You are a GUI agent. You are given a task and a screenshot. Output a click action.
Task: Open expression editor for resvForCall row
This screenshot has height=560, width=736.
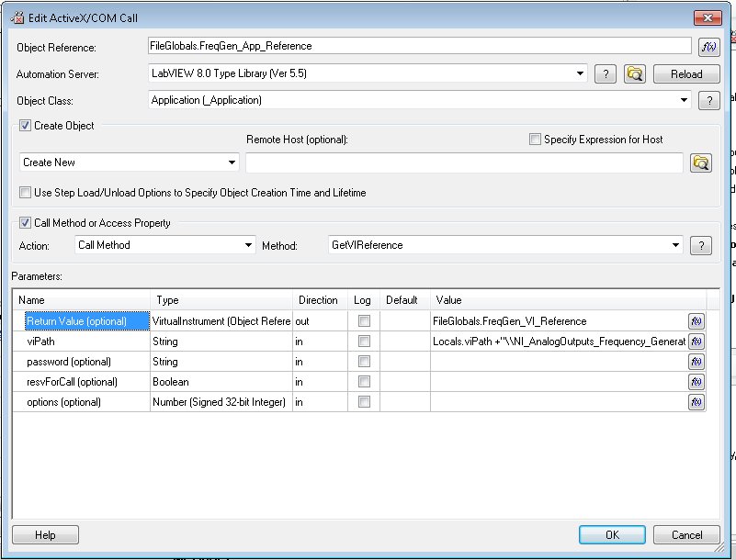[x=696, y=382]
